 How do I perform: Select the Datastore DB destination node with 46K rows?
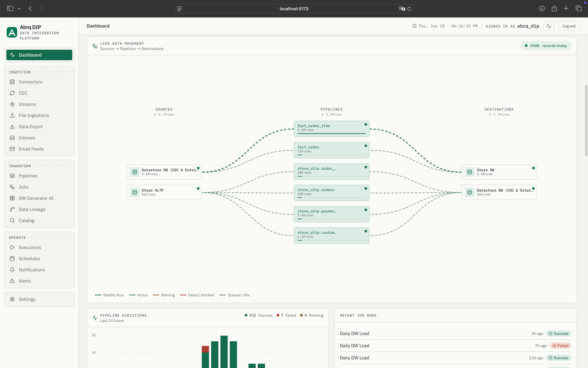click(x=499, y=192)
